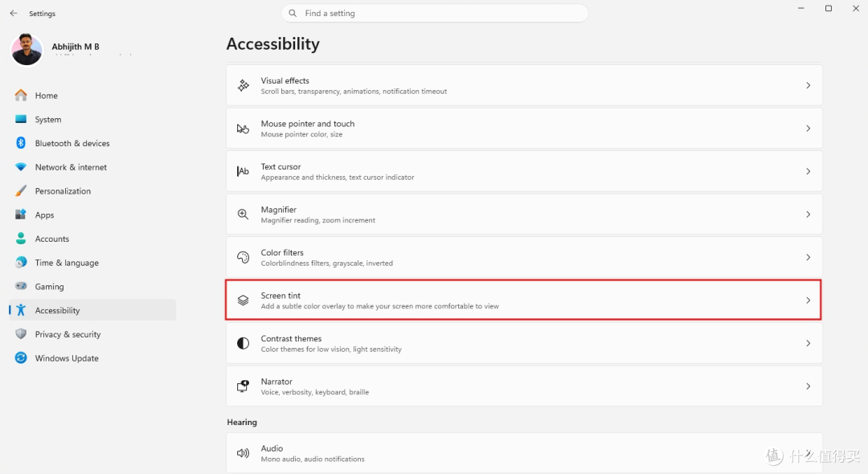The width and height of the screenshot is (868, 474).
Task: Open the Visual effects title text
Action: point(285,81)
